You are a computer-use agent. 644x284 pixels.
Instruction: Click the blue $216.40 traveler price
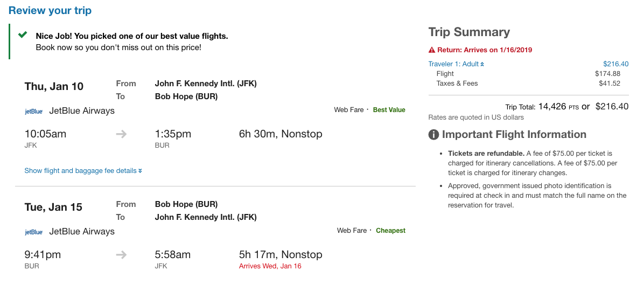coord(615,64)
